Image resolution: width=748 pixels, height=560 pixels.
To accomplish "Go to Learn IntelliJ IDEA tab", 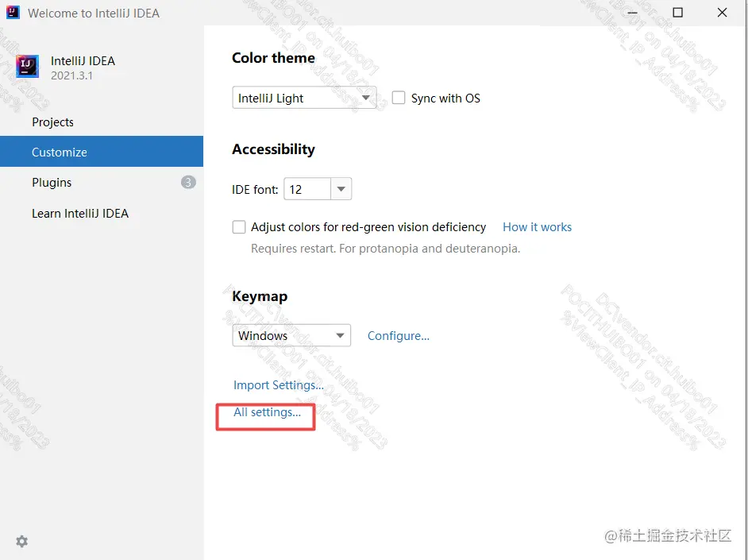I will coord(102,213).
